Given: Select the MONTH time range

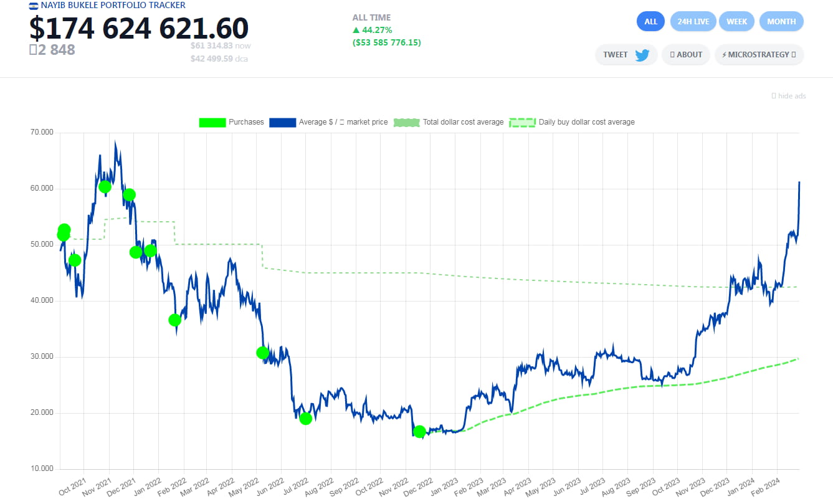Looking at the screenshot, I should point(781,22).
